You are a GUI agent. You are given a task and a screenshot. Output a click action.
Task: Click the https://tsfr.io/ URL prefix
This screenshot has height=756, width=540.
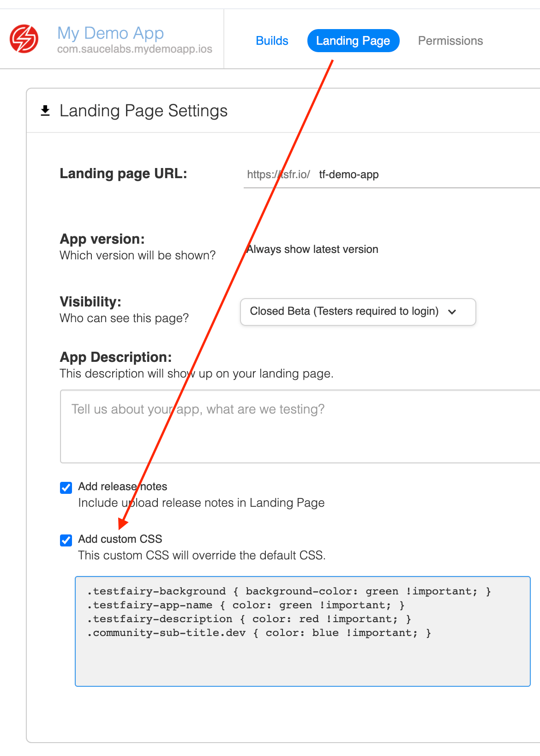(x=279, y=175)
